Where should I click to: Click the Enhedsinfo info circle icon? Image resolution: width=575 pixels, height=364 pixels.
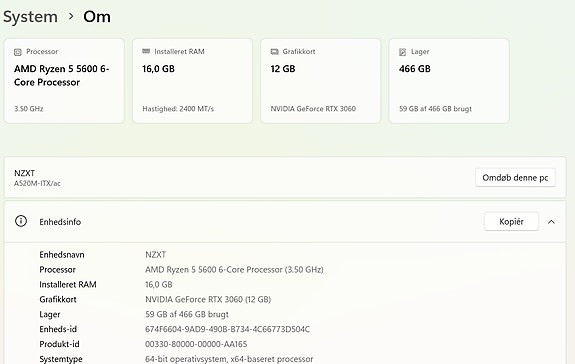[21, 221]
